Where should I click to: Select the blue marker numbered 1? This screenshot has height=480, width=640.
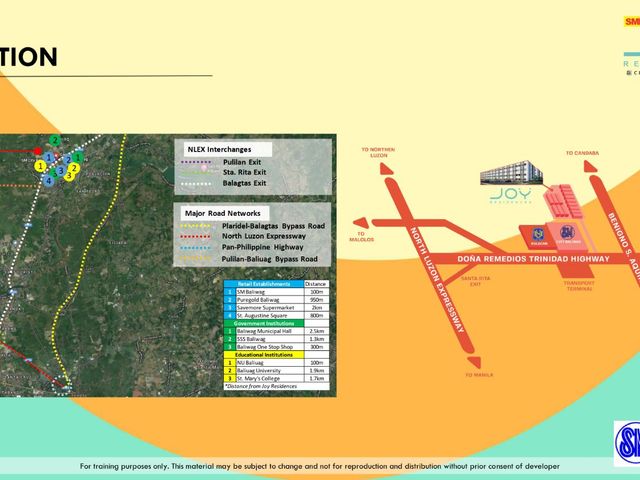49,157
